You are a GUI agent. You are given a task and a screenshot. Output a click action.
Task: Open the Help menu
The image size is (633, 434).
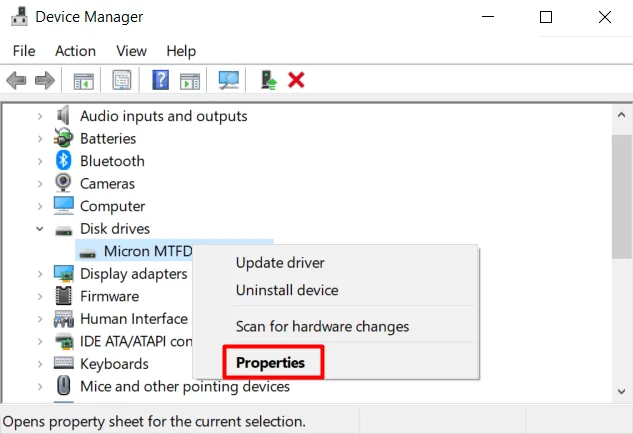[181, 51]
